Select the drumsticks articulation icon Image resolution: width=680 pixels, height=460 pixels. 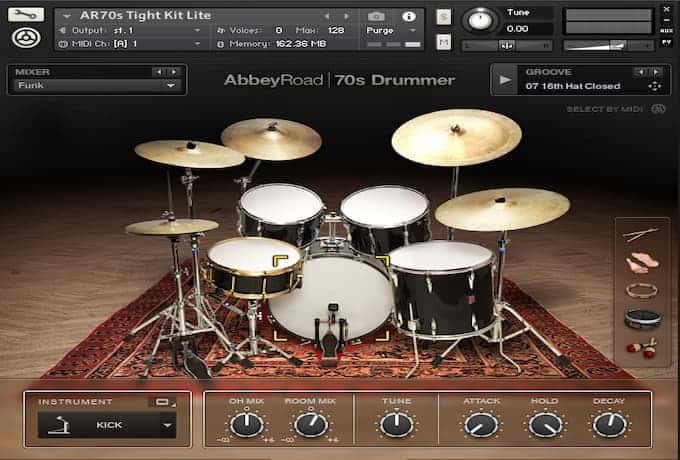coord(641,234)
